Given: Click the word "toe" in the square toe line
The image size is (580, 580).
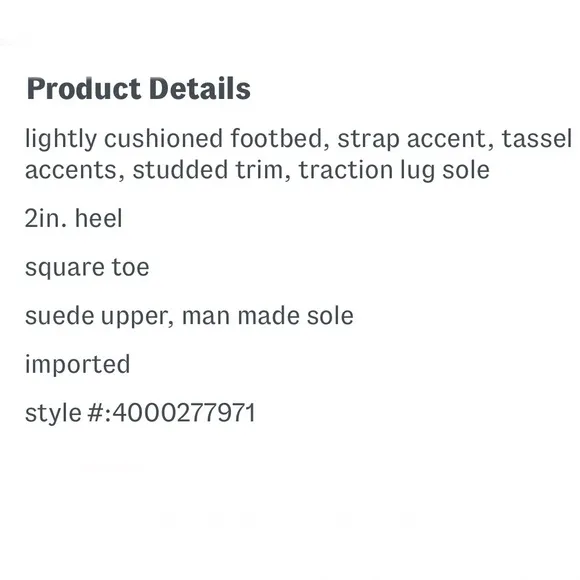Looking at the screenshot, I should [x=131, y=267].
